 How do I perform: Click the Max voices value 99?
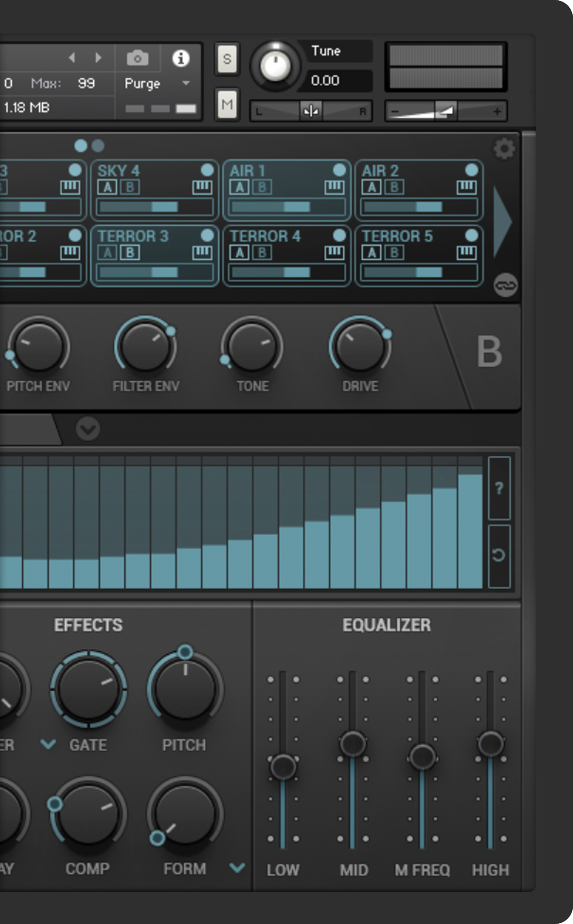86,83
